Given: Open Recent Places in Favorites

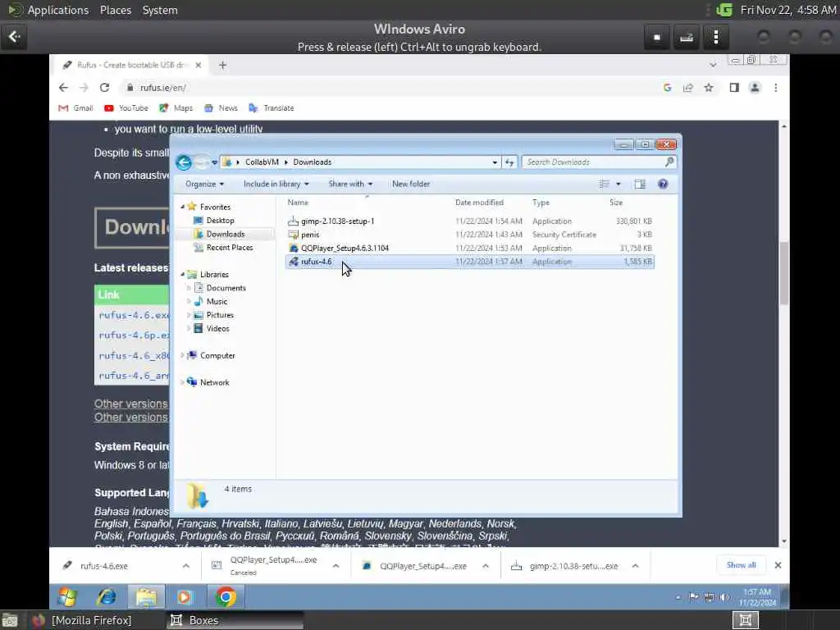Looking at the screenshot, I should click(x=230, y=248).
